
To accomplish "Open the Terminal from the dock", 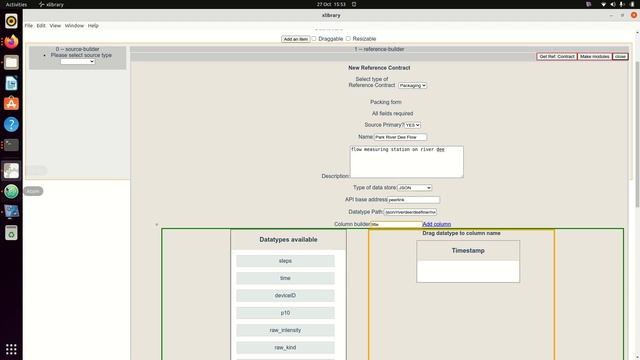I will [x=11, y=145].
